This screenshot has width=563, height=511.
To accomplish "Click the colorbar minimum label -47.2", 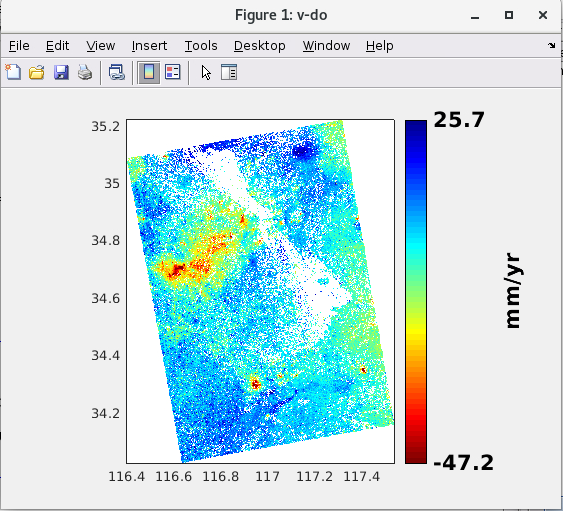I will 464,463.
